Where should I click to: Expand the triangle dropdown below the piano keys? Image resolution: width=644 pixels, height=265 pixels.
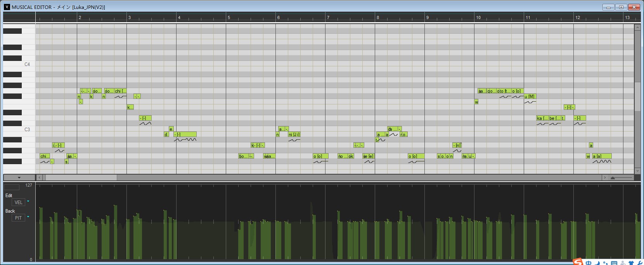coord(19,178)
